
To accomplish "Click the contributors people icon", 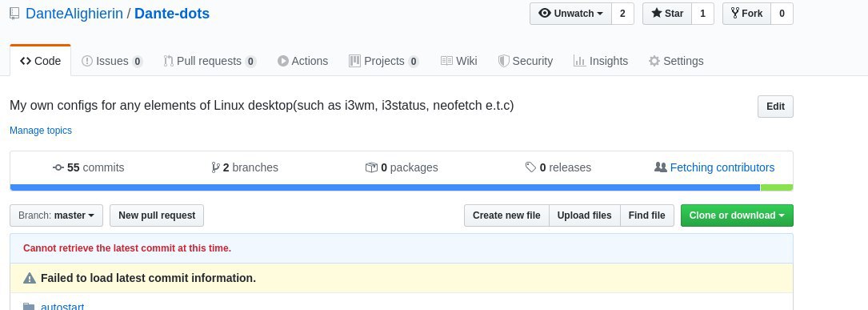I will [x=661, y=167].
